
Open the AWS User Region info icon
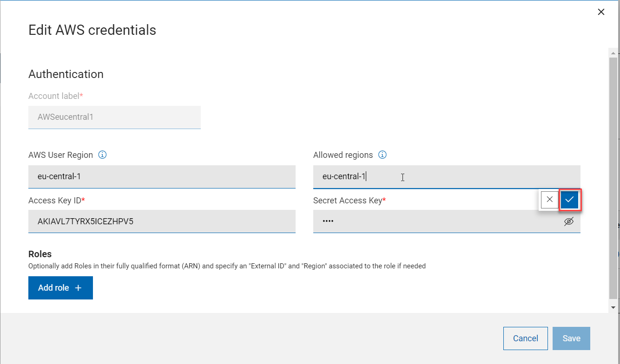pyautogui.click(x=103, y=155)
